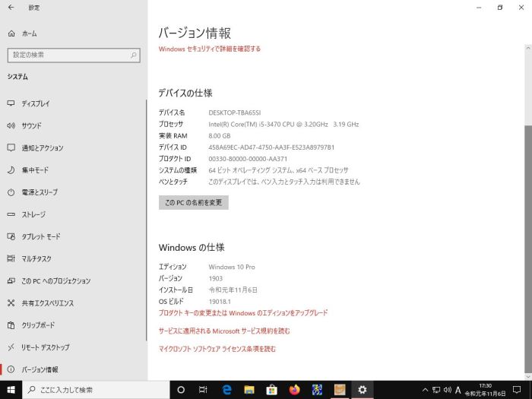Viewport: 532px width, 399px height.
Task: Click the back arrow in Settings
Action: click(11, 8)
